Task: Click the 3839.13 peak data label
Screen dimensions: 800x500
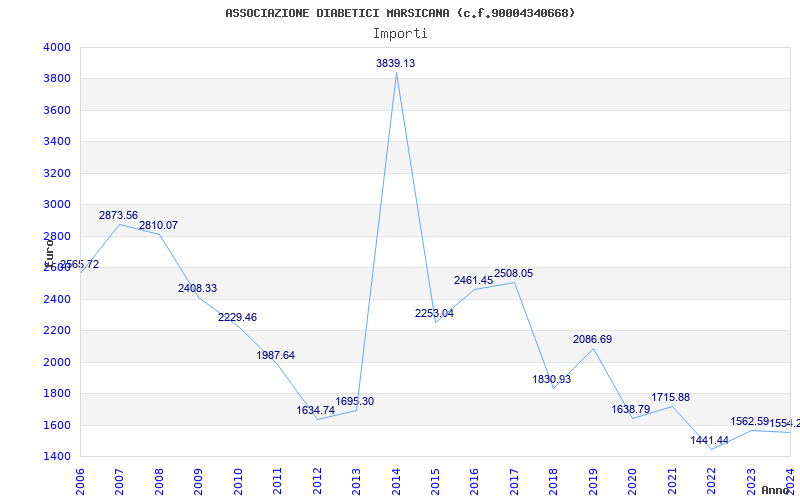Action: click(395, 63)
